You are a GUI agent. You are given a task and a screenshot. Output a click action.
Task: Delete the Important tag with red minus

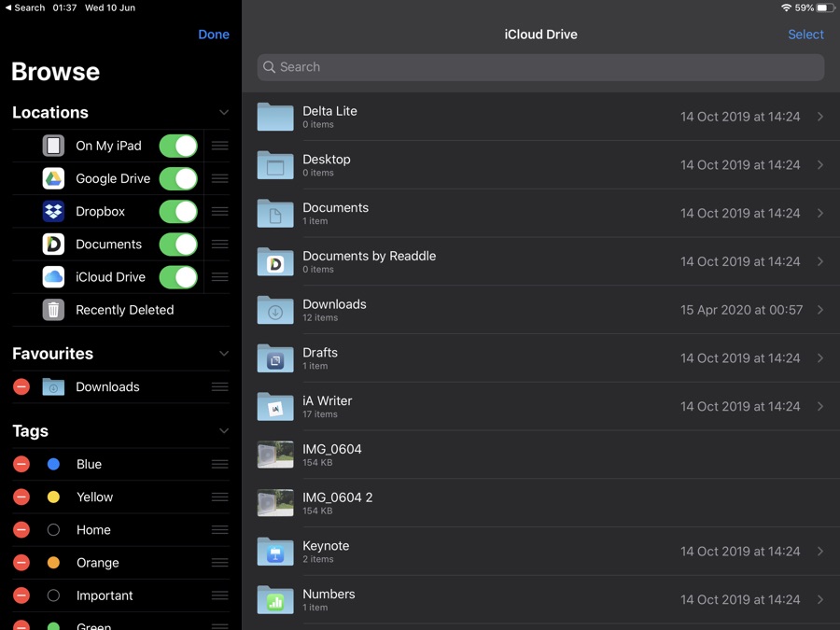21,595
